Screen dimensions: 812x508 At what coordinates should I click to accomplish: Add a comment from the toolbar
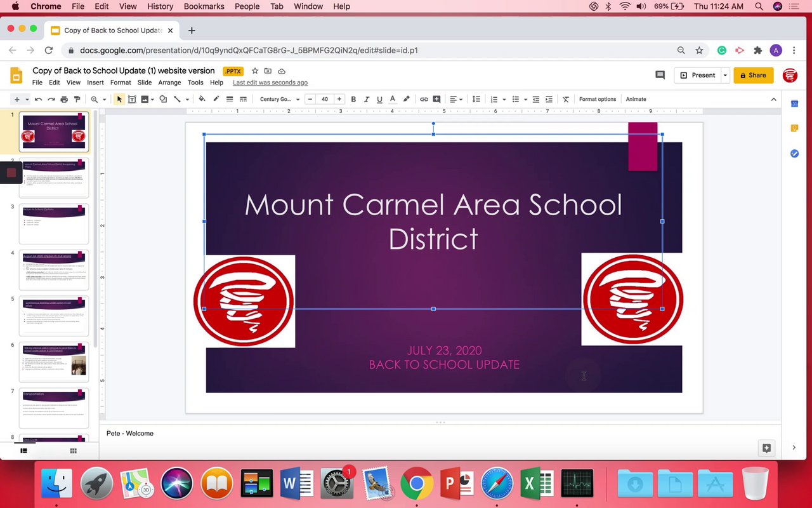[436, 99]
